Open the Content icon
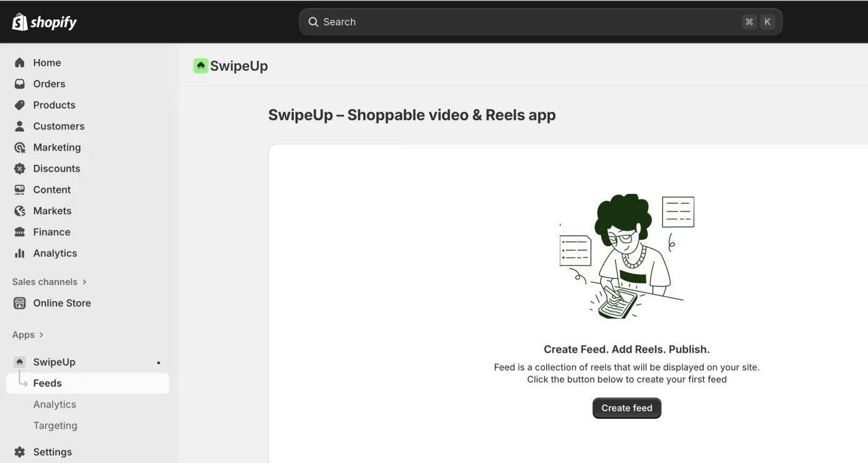Viewport: 868px width, 463px height. (x=19, y=189)
